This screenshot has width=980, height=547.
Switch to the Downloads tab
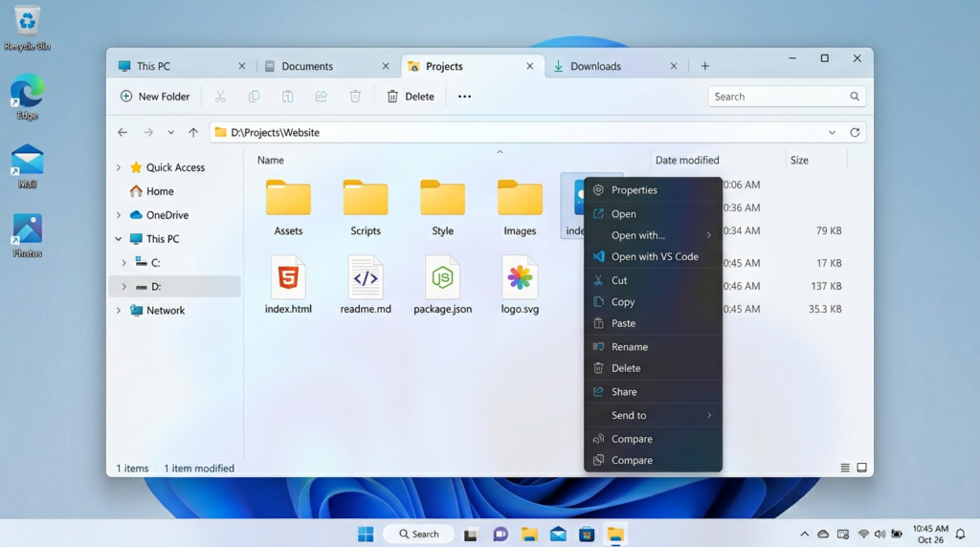(595, 66)
